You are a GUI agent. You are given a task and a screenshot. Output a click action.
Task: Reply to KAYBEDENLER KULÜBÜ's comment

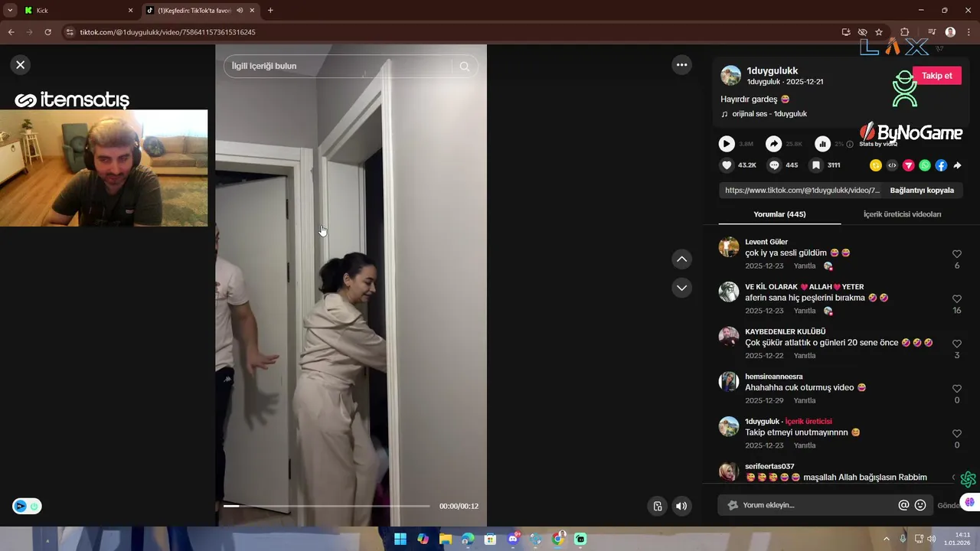(x=805, y=356)
